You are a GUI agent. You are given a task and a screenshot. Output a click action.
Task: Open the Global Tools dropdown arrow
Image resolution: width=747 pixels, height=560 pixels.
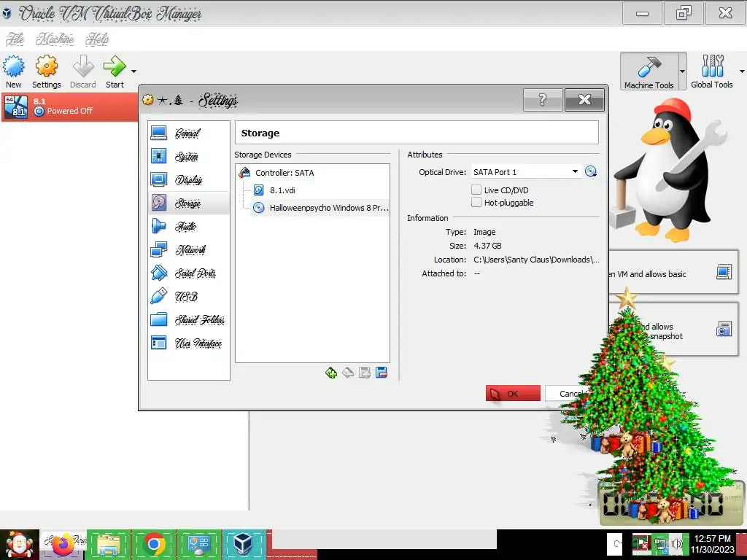pyautogui.click(x=742, y=71)
